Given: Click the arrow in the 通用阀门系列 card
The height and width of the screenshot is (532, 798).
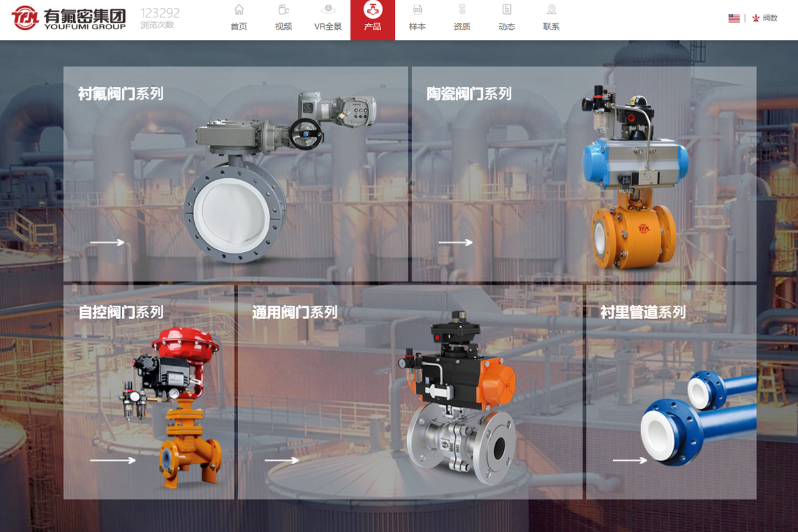Looking at the screenshot, I should (x=281, y=460).
